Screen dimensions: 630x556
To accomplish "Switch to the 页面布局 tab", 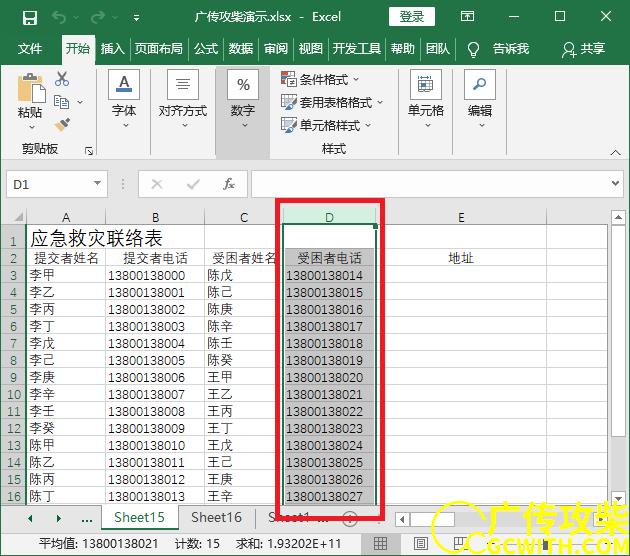I will coord(158,49).
